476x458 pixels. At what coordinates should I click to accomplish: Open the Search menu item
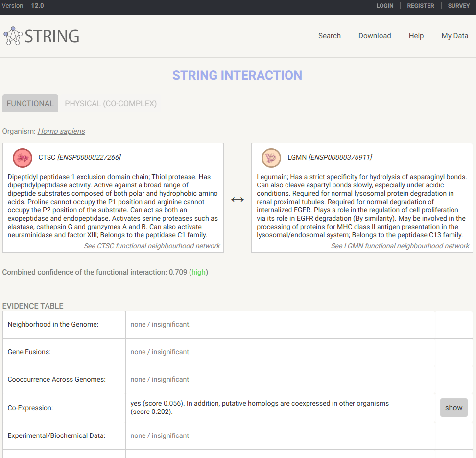click(x=329, y=36)
